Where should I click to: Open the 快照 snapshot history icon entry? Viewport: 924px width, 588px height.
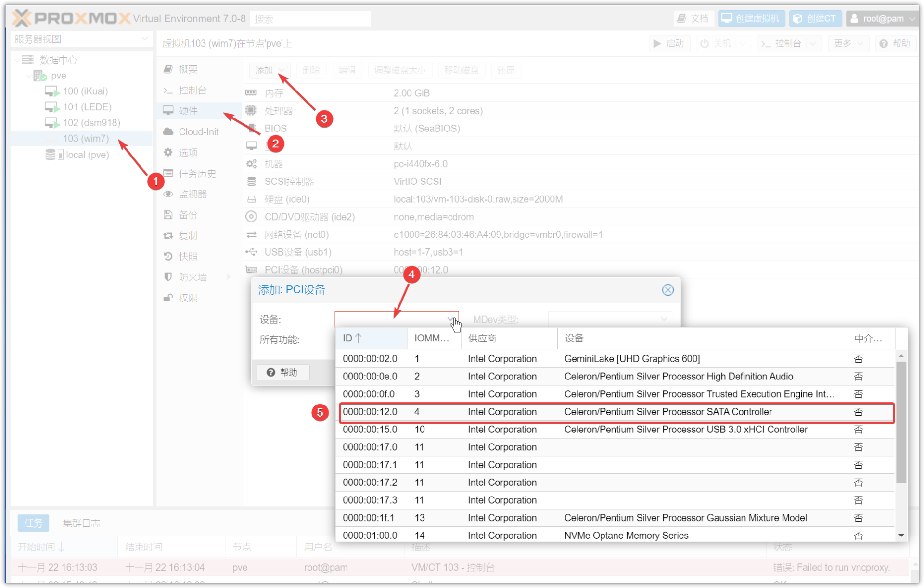[168, 256]
